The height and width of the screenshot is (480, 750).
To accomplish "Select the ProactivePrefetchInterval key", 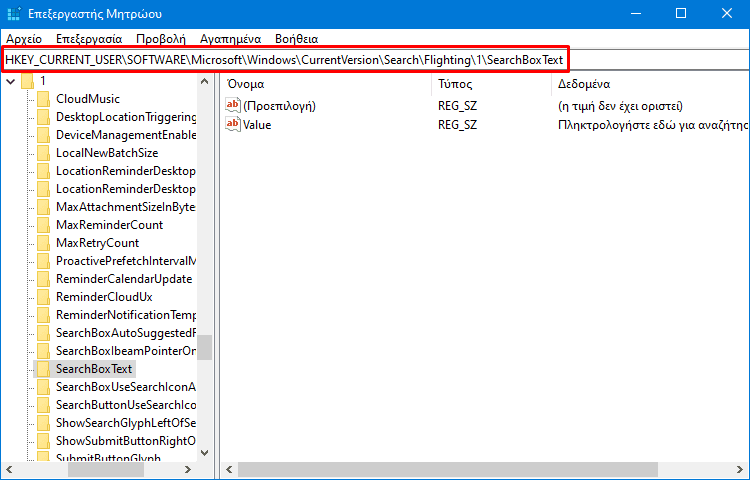I will click(x=126, y=261).
